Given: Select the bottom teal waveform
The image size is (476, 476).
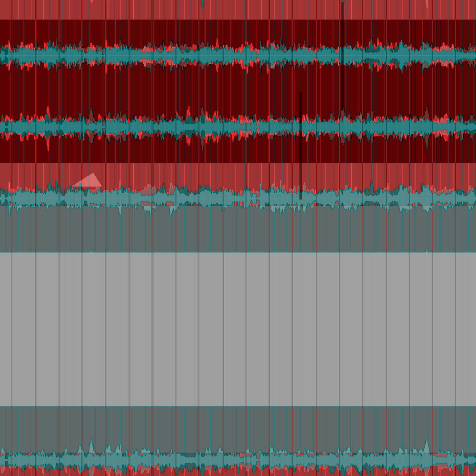Looking at the screenshot, I should pos(238,459).
